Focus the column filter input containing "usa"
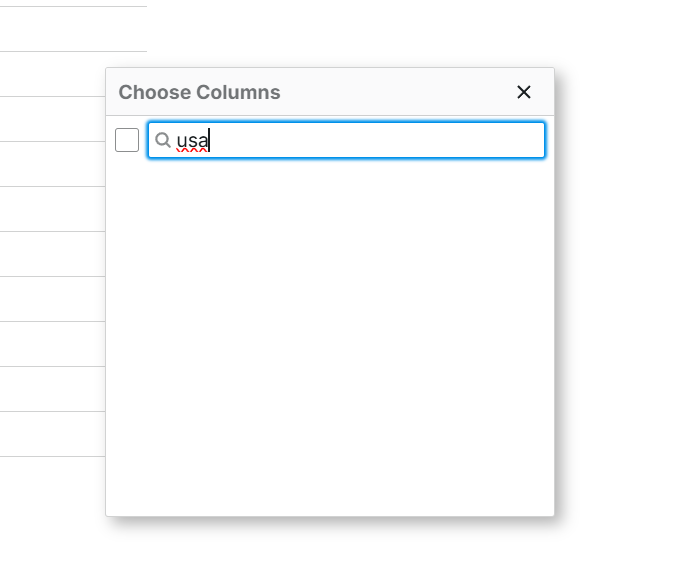 (x=346, y=140)
